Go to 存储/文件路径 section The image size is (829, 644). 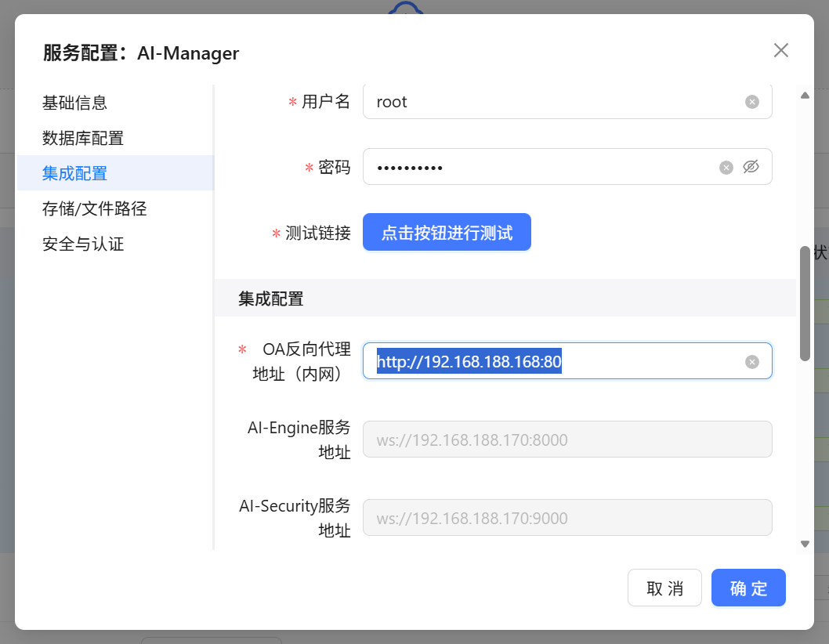[95, 208]
